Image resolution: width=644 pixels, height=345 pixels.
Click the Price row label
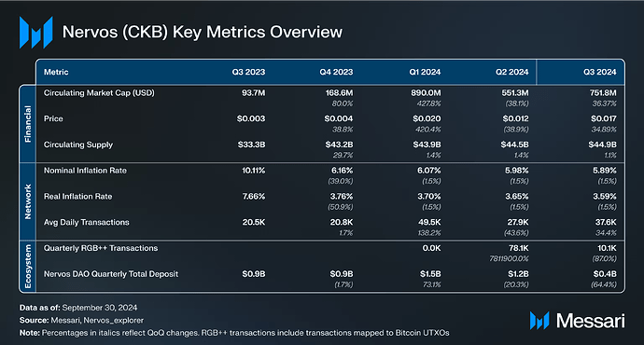point(53,118)
